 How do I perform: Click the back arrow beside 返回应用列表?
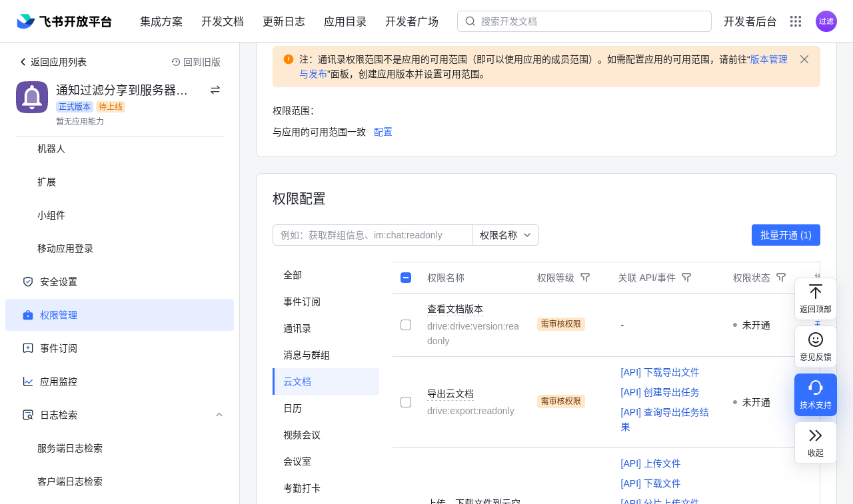click(23, 62)
